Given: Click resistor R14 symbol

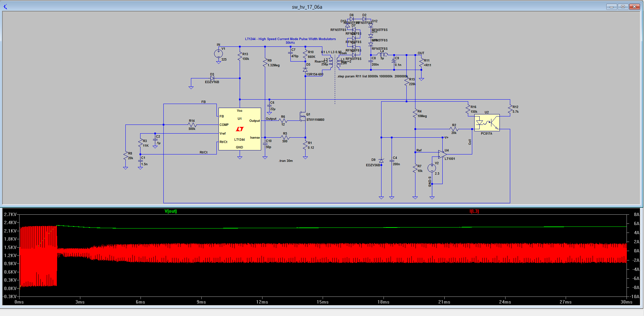Looking at the screenshot, I should [x=192, y=125].
